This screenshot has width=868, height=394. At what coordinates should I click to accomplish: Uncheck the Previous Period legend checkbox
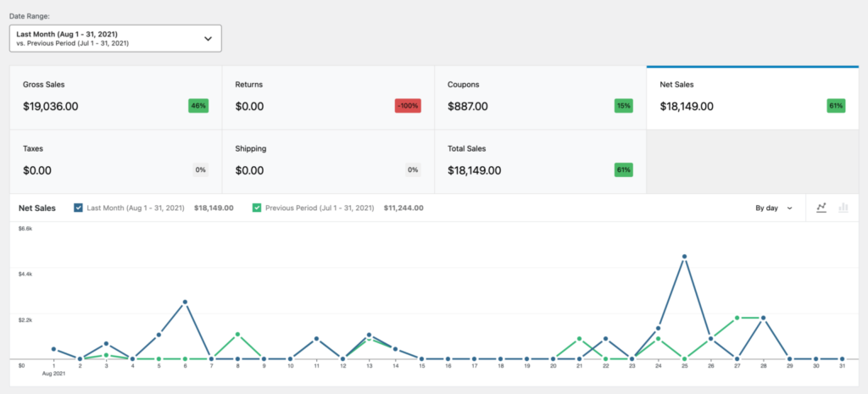click(x=258, y=208)
